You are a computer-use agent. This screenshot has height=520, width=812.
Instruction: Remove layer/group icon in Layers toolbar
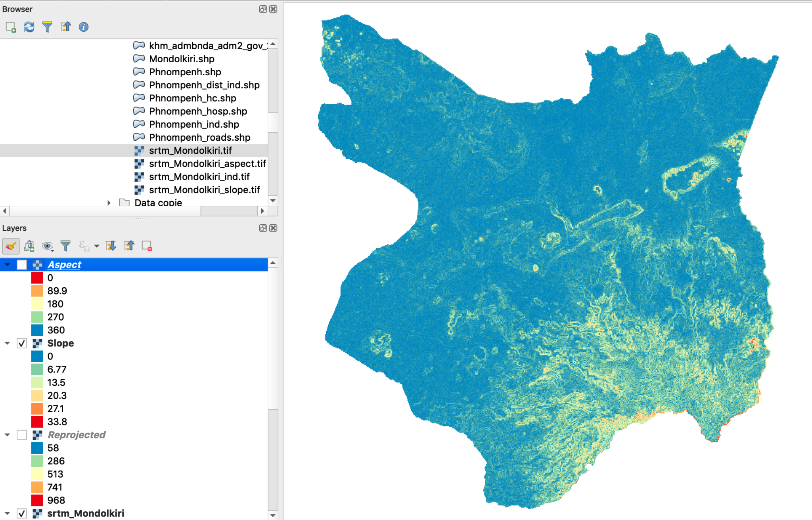point(147,246)
